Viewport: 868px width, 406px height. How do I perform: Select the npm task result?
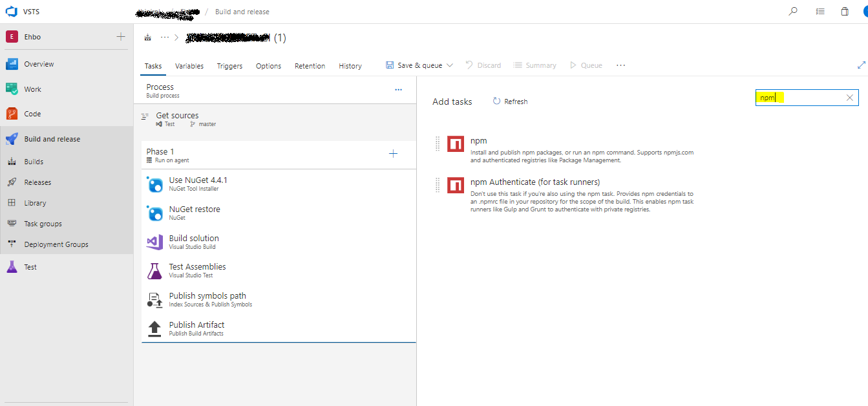(564, 150)
